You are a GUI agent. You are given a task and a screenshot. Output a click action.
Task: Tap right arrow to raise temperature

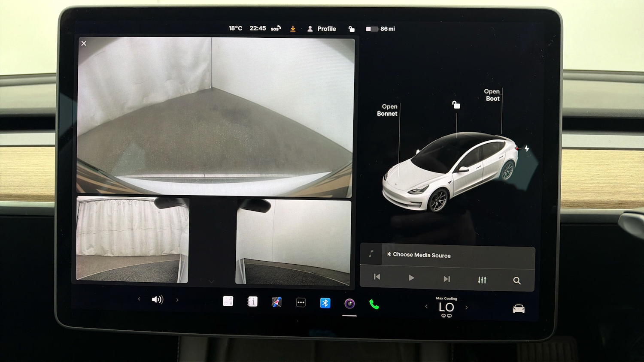point(467,307)
